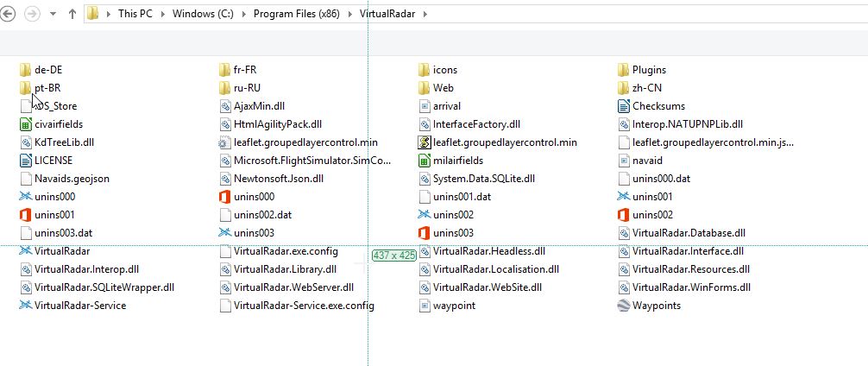
Task: Select the icons folder
Action: [437, 70]
